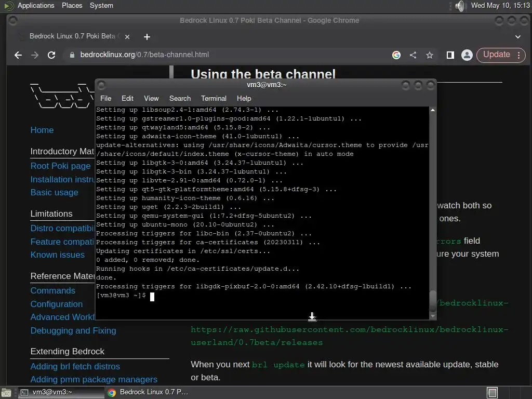Switch to Chrome window in taskbar
This screenshot has width=532, height=399.
[148, 392]
